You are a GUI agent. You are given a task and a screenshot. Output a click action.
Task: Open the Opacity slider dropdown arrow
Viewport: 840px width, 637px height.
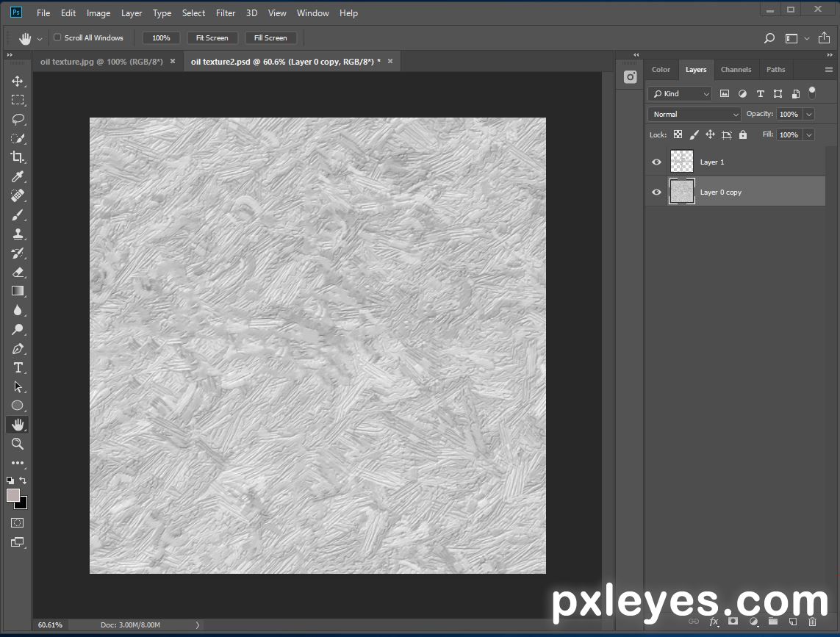pos(809,114)
